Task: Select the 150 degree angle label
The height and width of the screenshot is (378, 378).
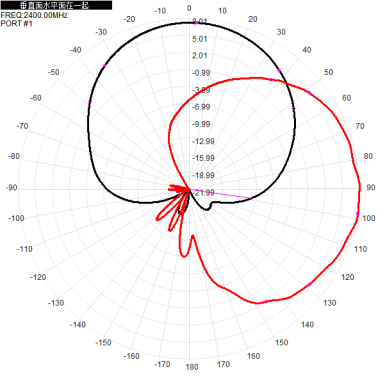Action: 281,343
